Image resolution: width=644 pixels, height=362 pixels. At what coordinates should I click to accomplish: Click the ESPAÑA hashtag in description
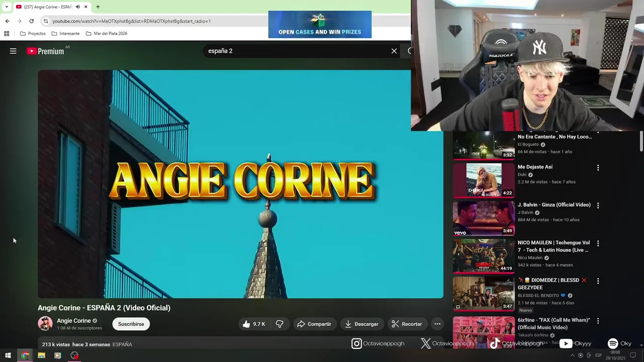[122, 344]
